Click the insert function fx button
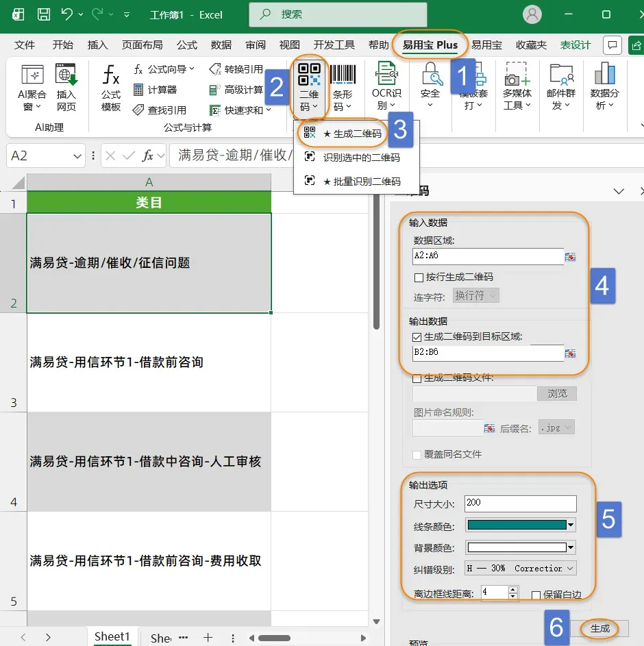Viewport: 644px width, 646px height. coord(147,156)
